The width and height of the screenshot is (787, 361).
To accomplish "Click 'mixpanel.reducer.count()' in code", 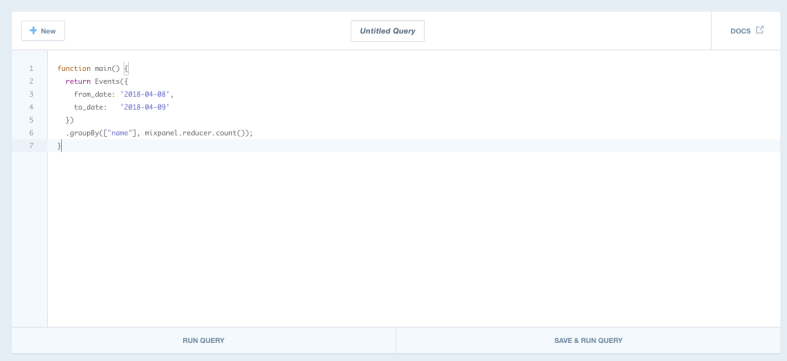I will coord(195,133).
